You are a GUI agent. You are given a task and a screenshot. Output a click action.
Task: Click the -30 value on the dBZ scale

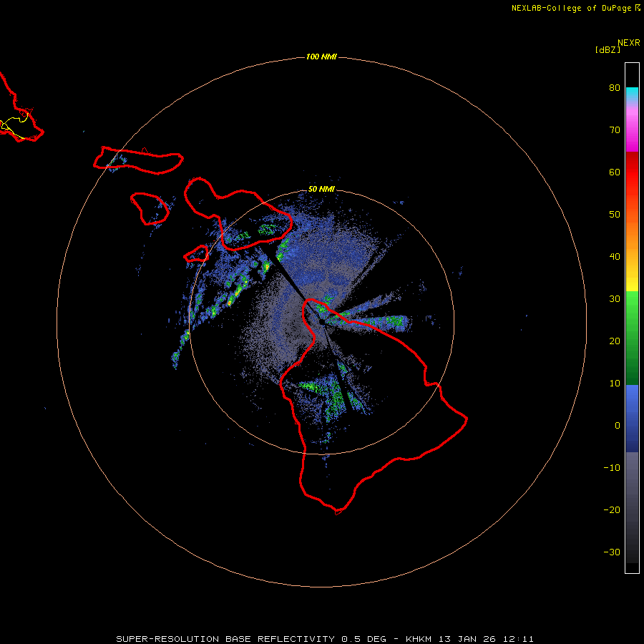click(x=612, y=552)
